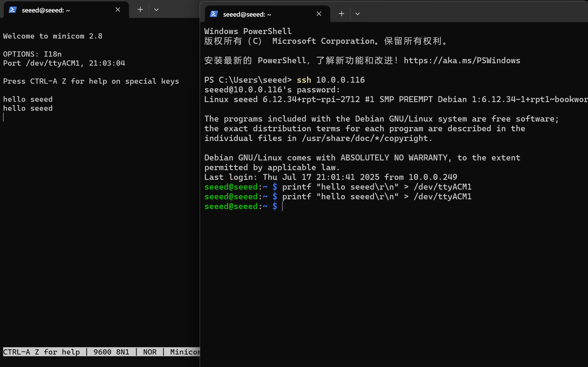The image size is (588, 367).
Task: Click the PowerShell icon on the minicom window tab
Action: click(13, 10)
